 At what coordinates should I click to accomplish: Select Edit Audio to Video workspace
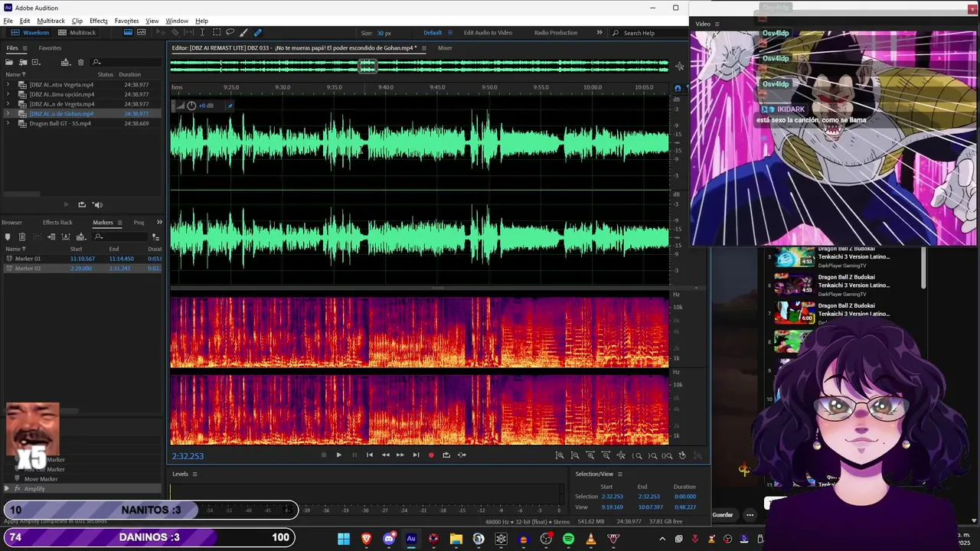pyautogui.click(x=488, y=33)
